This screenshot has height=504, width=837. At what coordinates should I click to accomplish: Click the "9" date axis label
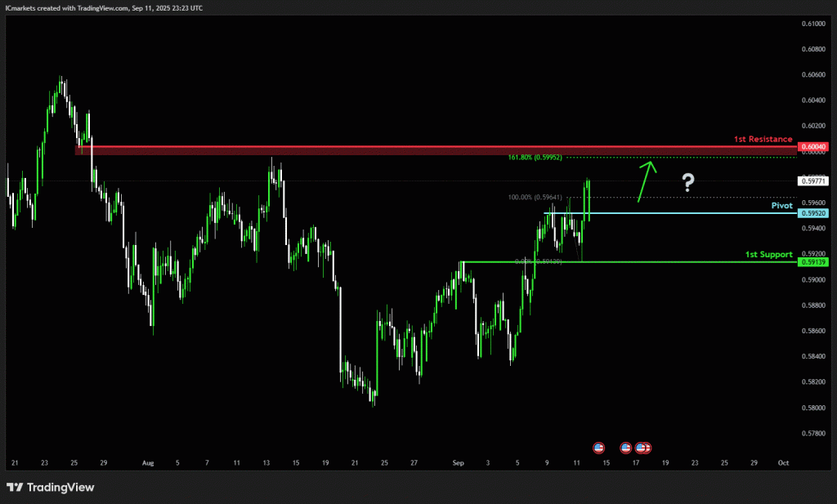point(547,463)
